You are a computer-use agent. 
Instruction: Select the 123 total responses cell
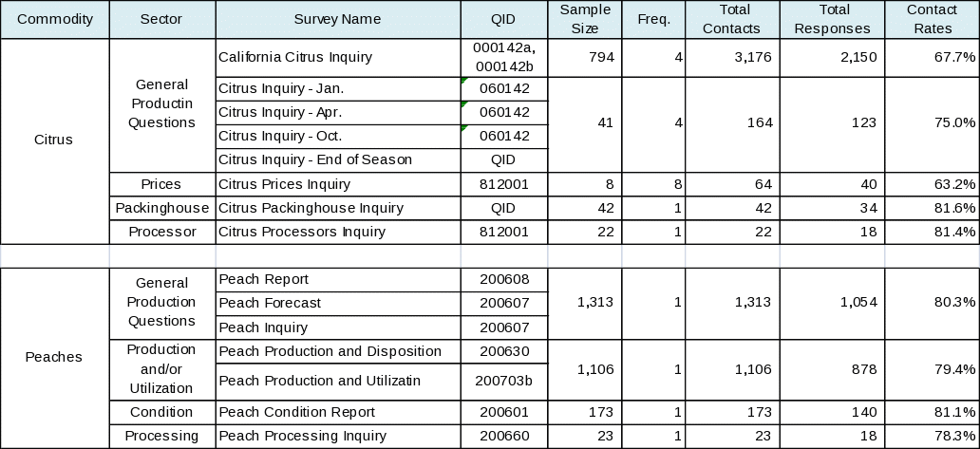(x=833, y=124)
